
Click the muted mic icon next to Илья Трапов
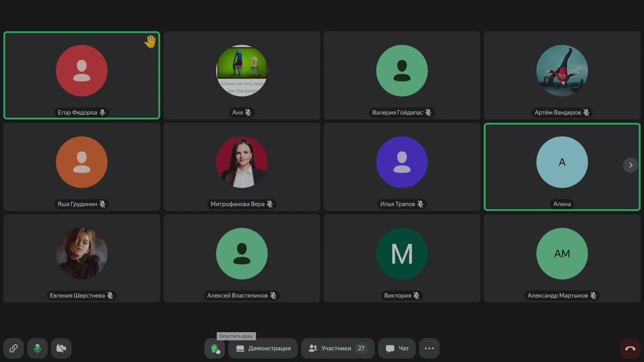coord(420,204)
